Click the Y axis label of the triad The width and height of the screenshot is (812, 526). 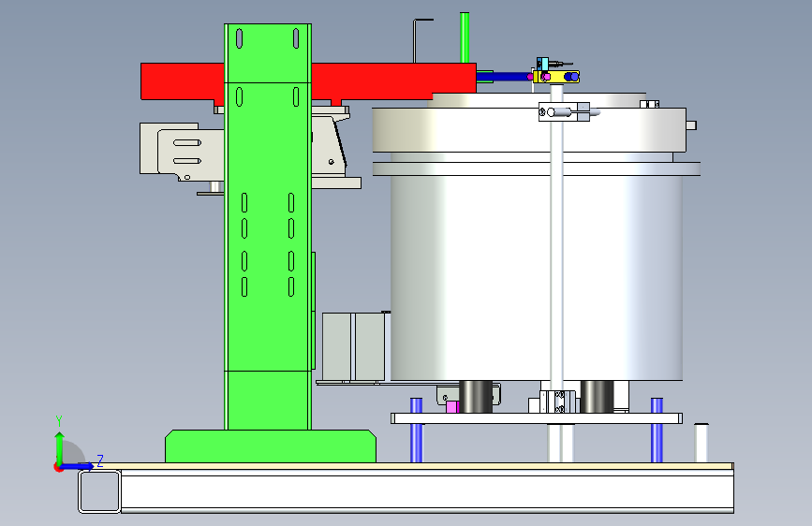coord(59,421)
